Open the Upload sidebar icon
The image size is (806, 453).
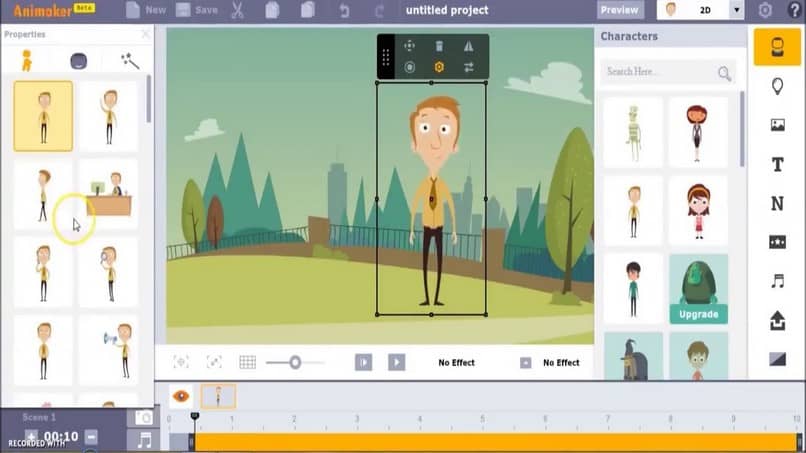point(777,320)
